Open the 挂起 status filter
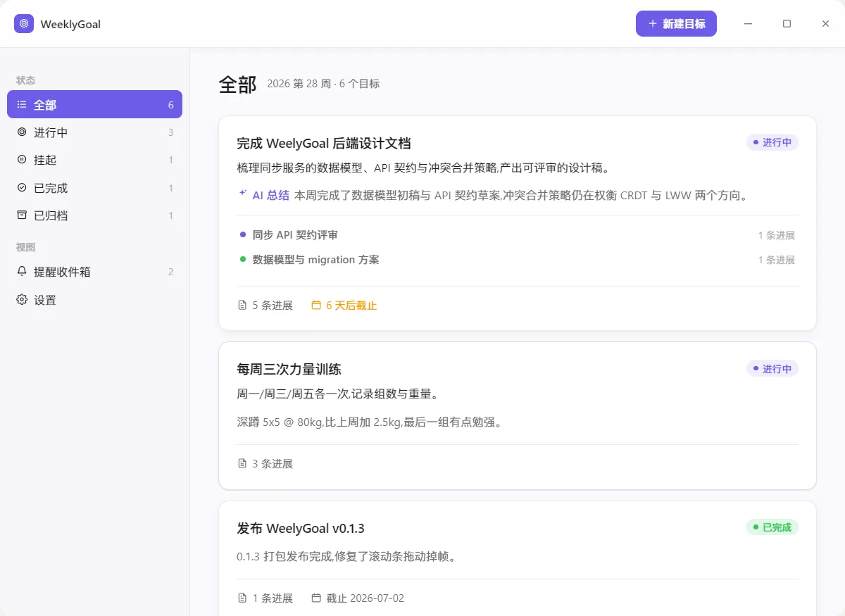This screenshot has height=616, width=845. (x=94, y=160)
